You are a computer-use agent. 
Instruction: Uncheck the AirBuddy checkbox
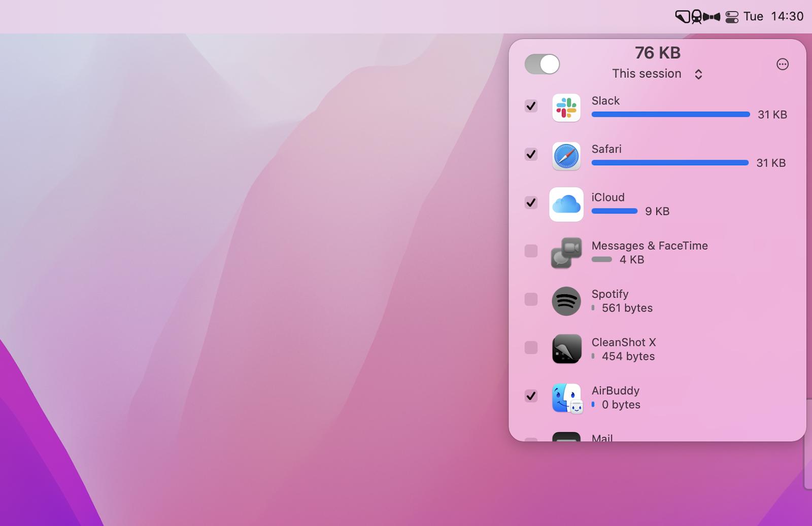point(531,396)
